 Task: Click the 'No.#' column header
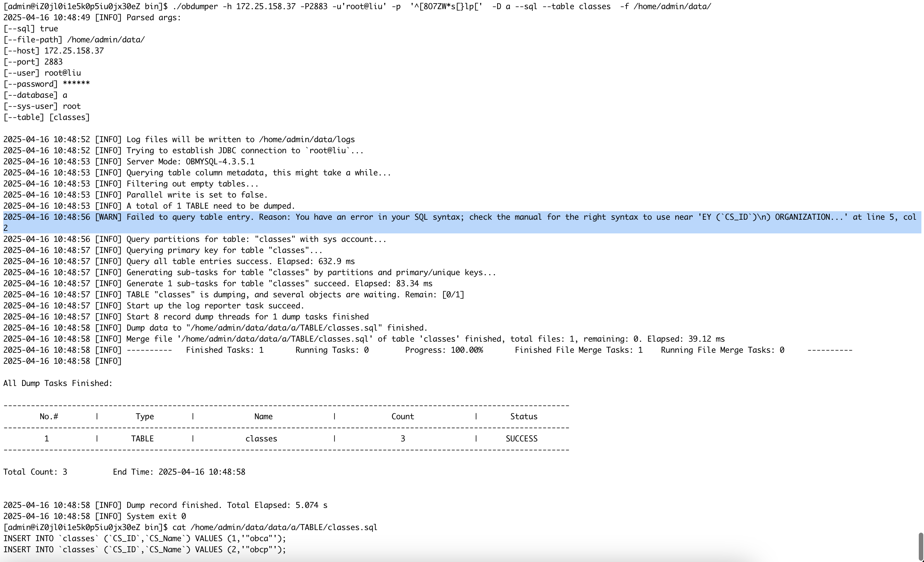tap(49, 417)
